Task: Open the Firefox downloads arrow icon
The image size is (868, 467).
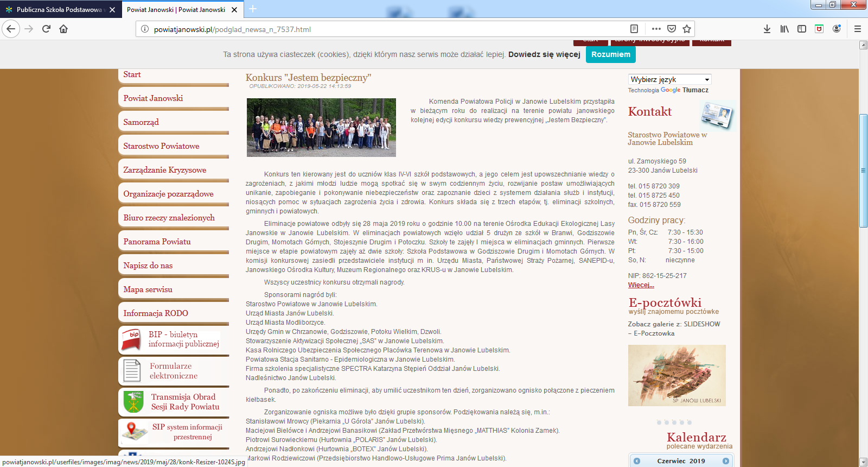Action: click(767, 29)
